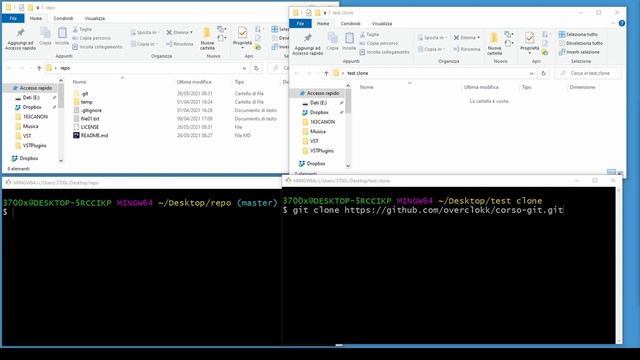640x360 pixels.
Task: Open quick access toolbar dropdown in repo window
Action: [38, 8]
